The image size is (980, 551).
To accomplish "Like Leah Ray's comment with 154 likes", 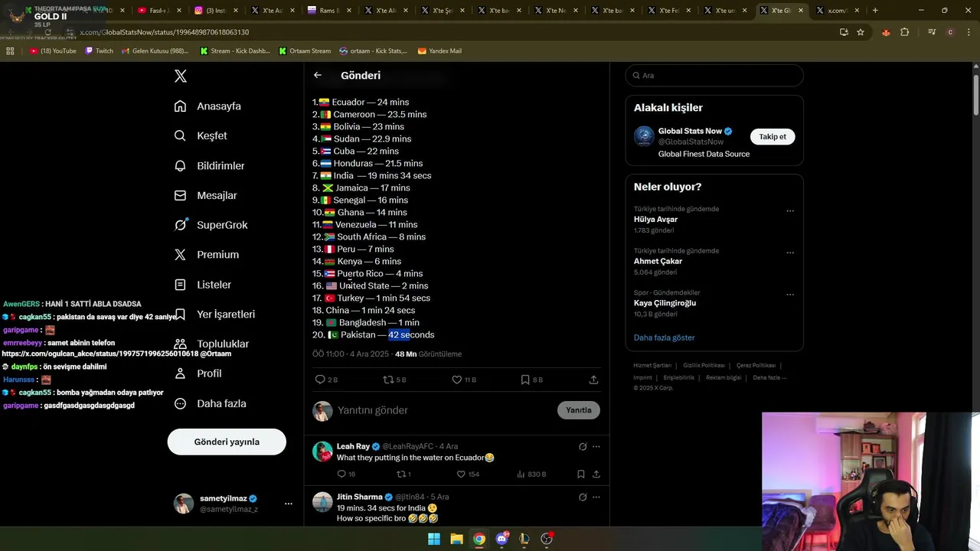I will point(461,474).
